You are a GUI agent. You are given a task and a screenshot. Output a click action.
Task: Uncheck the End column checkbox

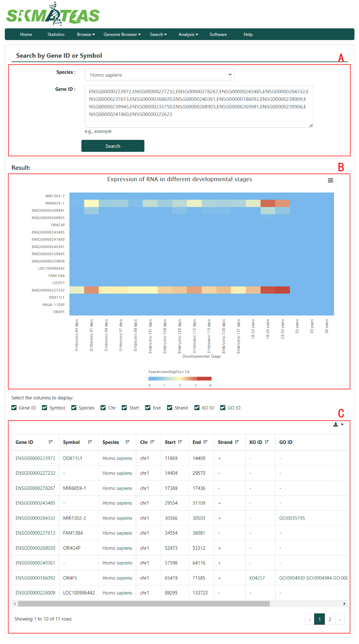coord(148,407)
